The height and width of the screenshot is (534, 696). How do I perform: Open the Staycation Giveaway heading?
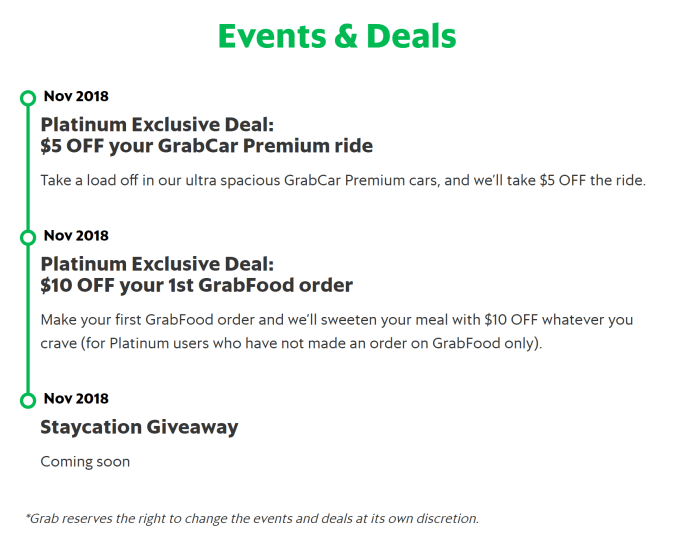[x=139, y=427]
